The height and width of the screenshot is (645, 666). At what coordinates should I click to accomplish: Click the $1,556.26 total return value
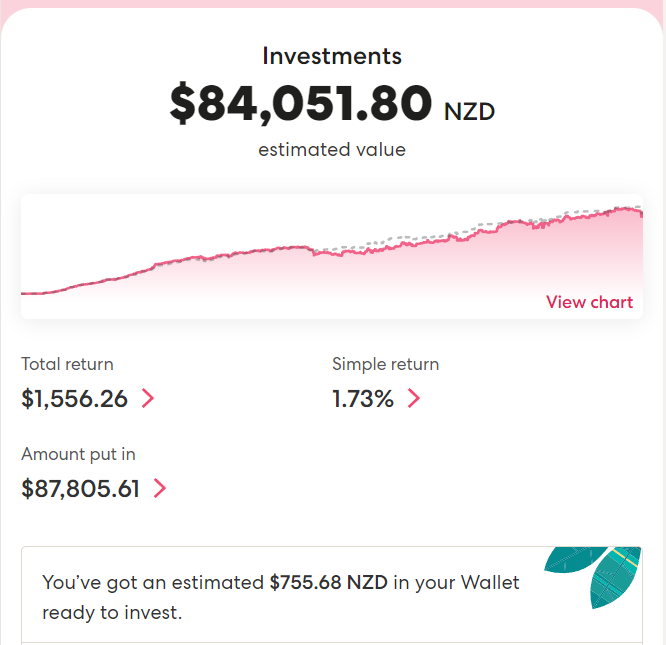(x=75, y=399)
